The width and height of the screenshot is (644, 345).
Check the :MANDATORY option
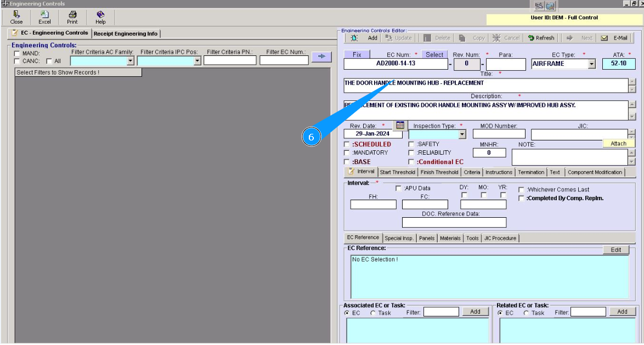[347, 153]
